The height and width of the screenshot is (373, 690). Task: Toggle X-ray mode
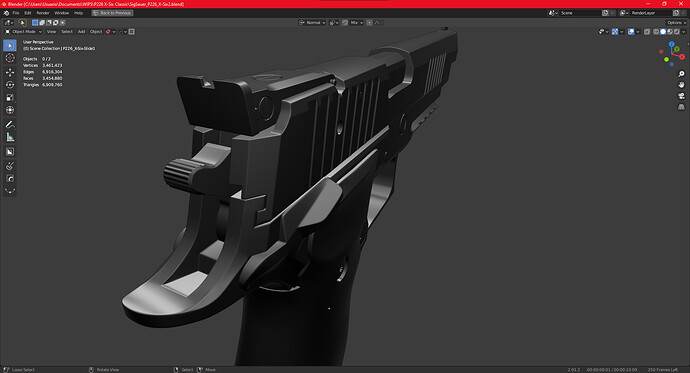click(647, 32)
